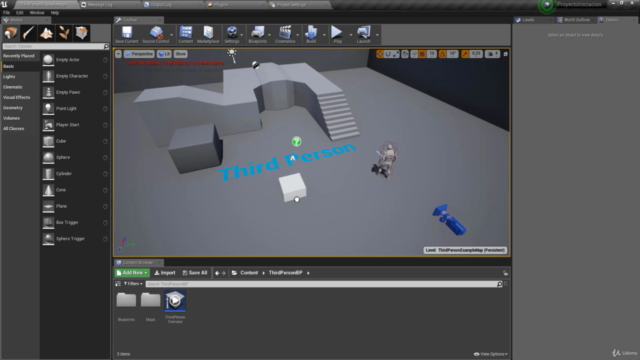Viewport: 640px width, 360px height.
Task: Open the Edit menu
Action: (x=20, y=13)
